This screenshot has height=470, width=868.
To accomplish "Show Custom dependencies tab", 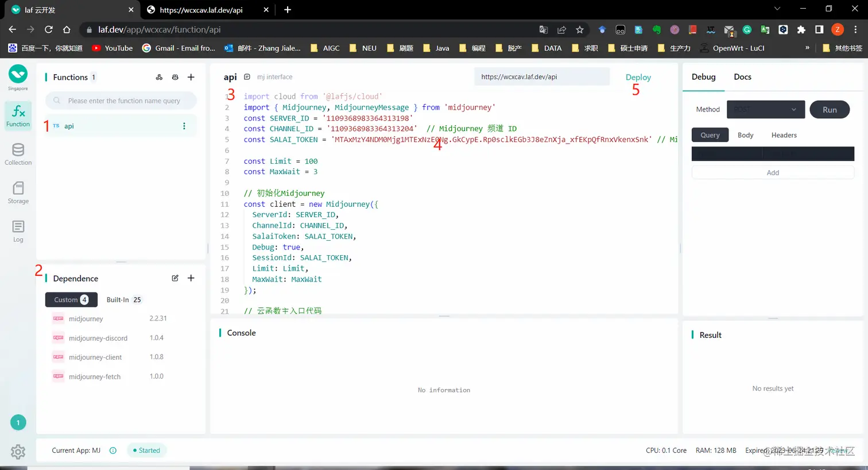I will 71,299.
